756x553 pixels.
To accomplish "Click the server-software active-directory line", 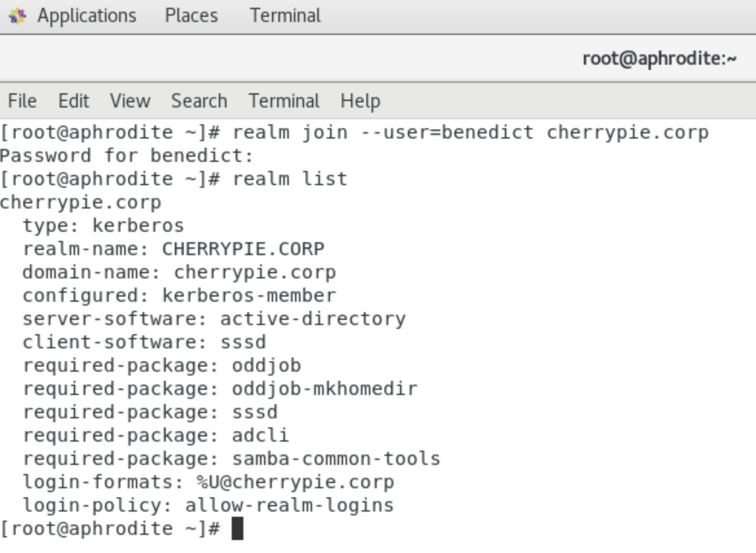I will click(214, 319).
